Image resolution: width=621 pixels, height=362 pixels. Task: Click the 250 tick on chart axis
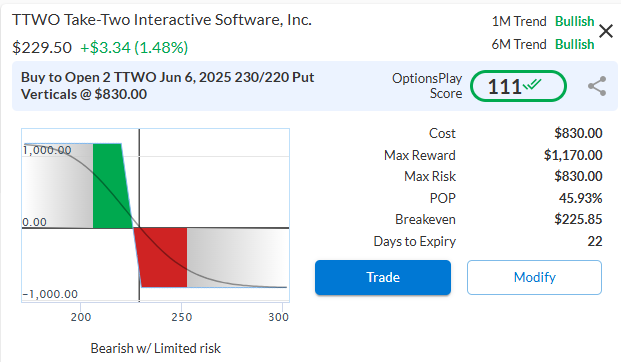point(181,317)
